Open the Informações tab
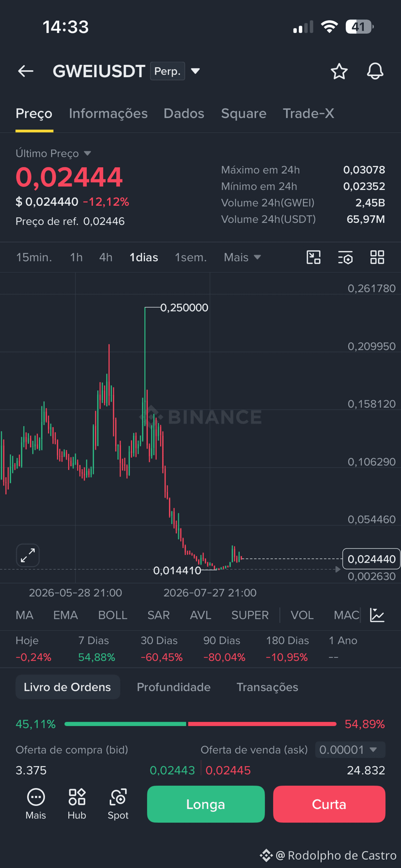401x868 pixels. [x=108, y=113]
